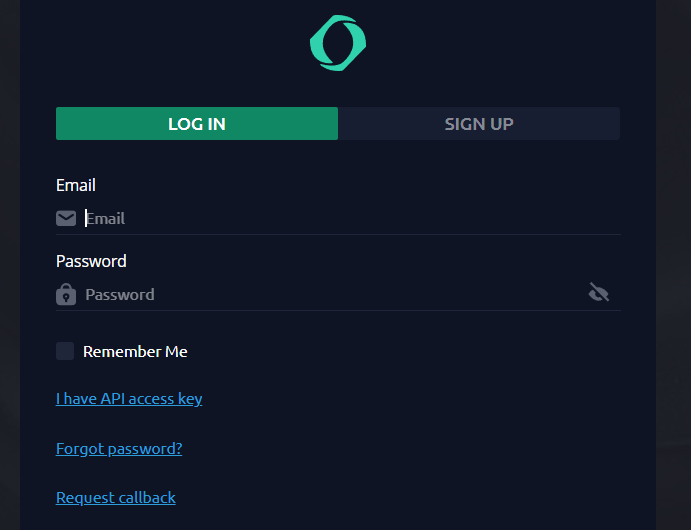Enable the Remember Me checkbox

pyautogui.click(x=65, y=351)
